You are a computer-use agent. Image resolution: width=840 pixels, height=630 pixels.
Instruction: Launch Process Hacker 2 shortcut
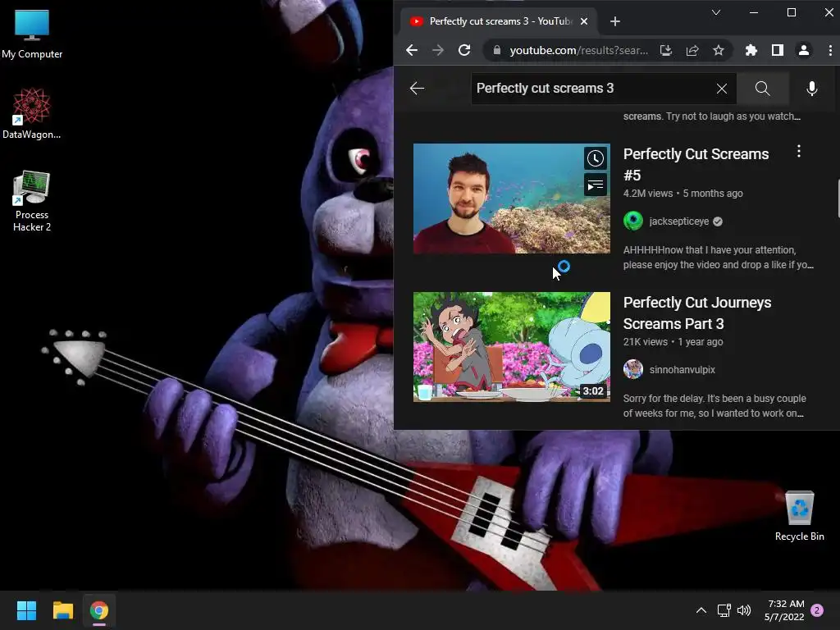32,201
